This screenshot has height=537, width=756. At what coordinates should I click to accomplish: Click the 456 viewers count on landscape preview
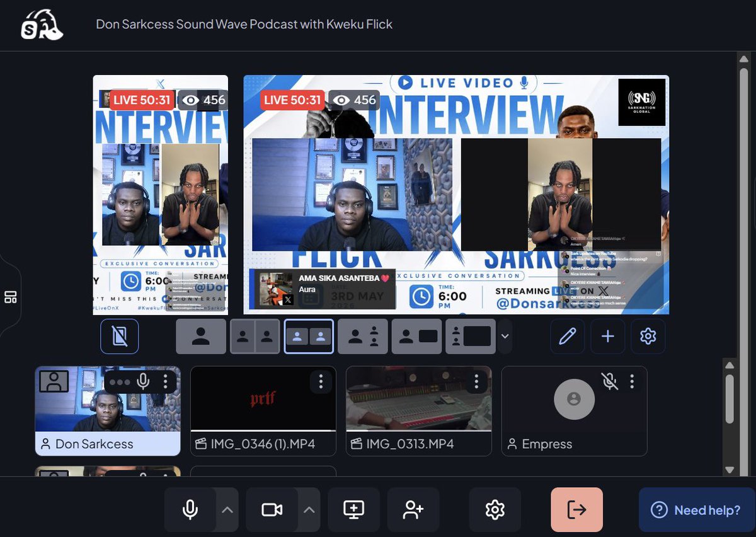point(355,100)
